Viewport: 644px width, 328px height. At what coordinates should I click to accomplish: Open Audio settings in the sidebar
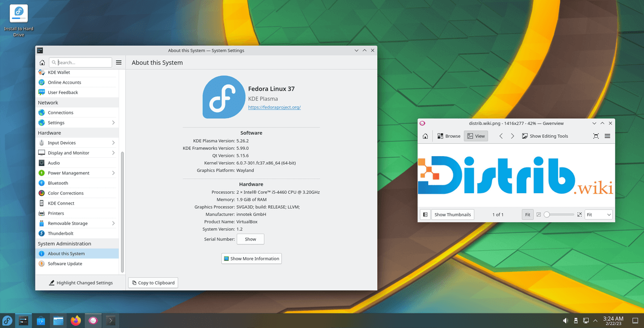77,163
